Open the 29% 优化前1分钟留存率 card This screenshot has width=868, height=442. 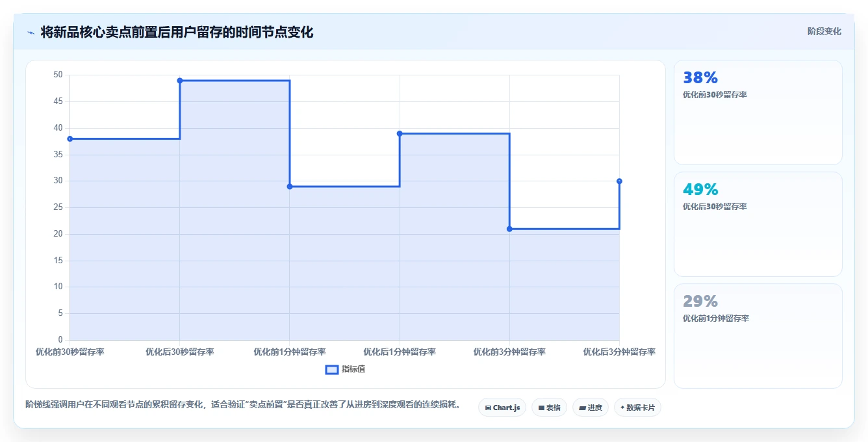coord(758,336)
